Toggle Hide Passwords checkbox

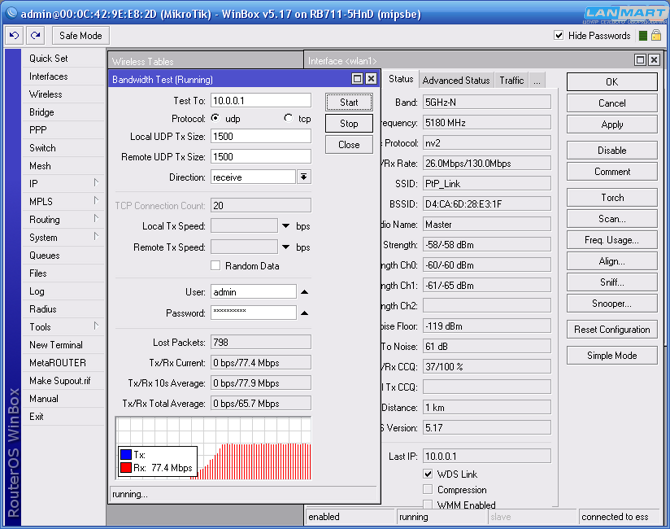coord(558,35)
